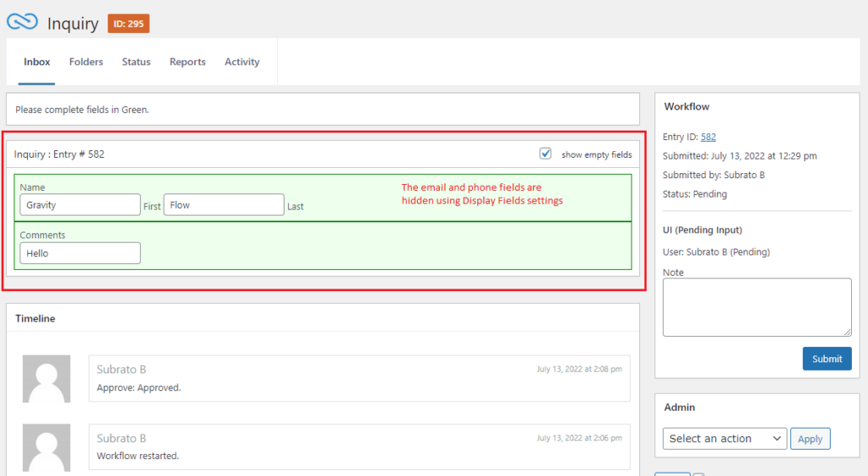Open the Select an action dropdown
The height and width of the screenshot is (476, 868).
(724, 439)
